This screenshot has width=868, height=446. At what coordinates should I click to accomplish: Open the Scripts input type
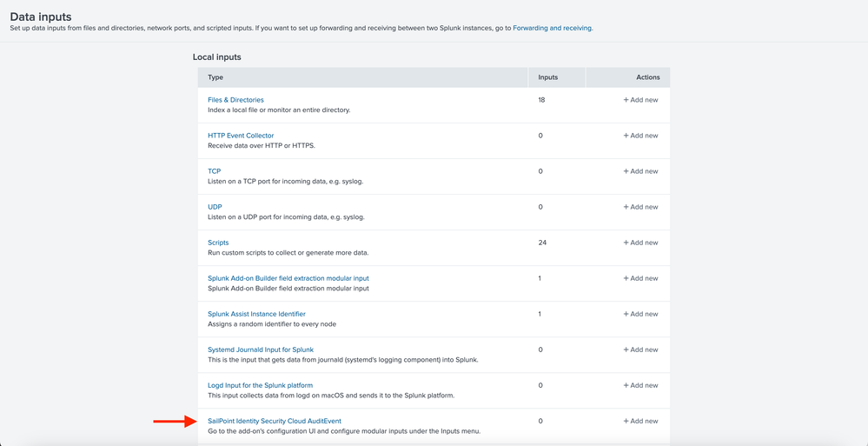pos(218,243)
